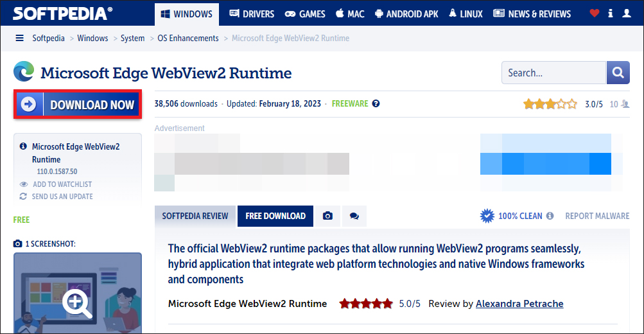Image resolution: width=644 pixels, height=334 pixels.
Task: Click the camera icon beside 1 Screenshot
Action: [x=18, y=243]
